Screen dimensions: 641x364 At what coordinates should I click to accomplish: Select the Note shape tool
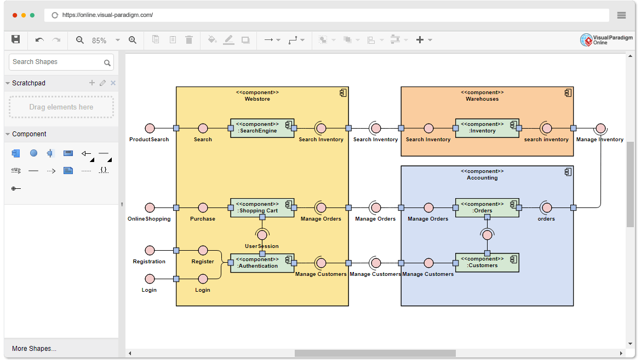point(68,170)
